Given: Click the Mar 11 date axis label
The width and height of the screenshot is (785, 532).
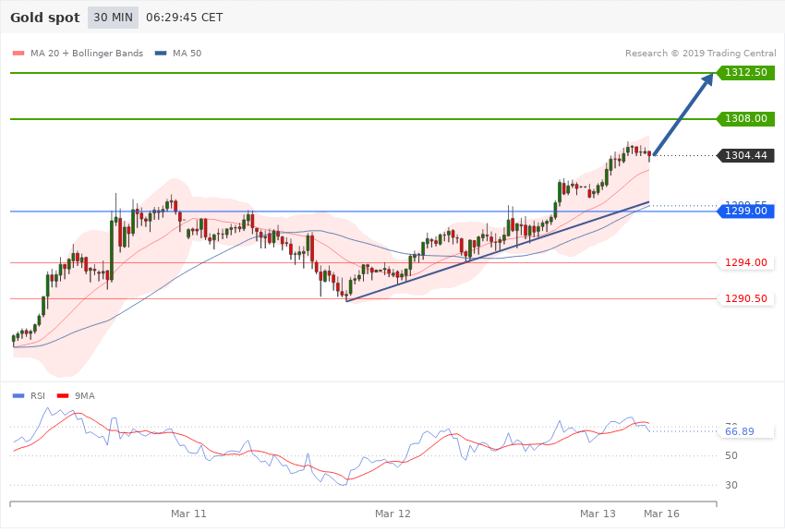Looking at the screenshot, I should (x=188, y=514).
